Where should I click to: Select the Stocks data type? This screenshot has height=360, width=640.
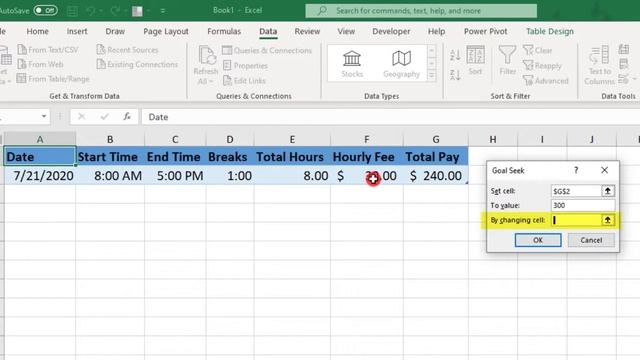click(352, 64)
